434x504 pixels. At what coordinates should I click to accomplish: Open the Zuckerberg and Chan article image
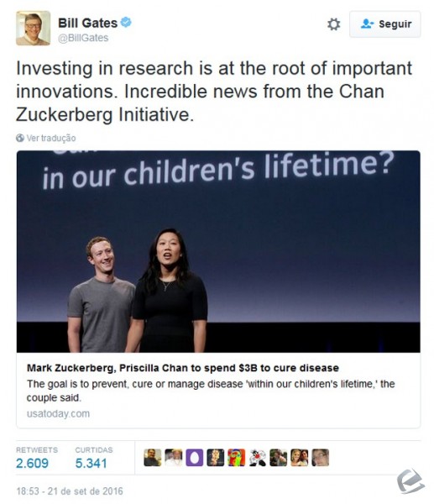click(218, 251)
